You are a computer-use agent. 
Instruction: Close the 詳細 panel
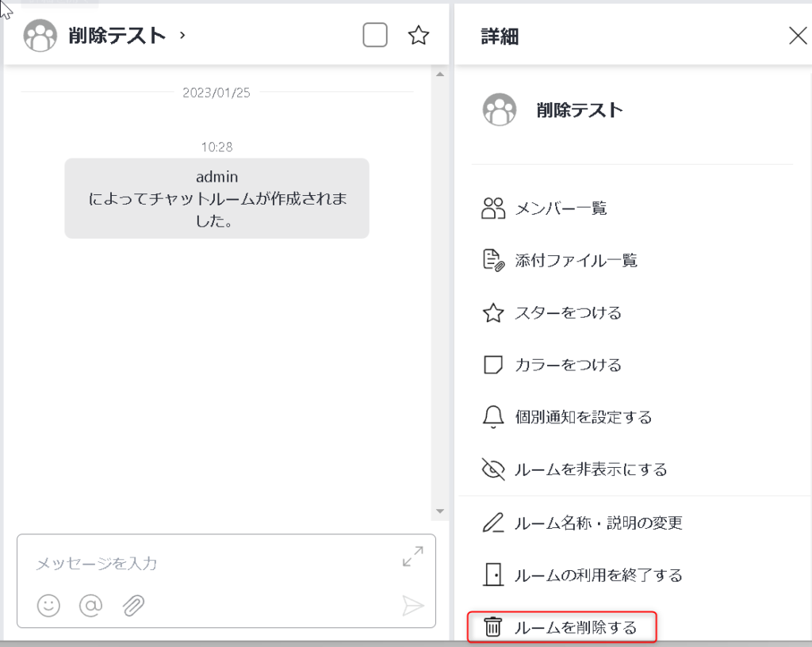tap(798, 36)
